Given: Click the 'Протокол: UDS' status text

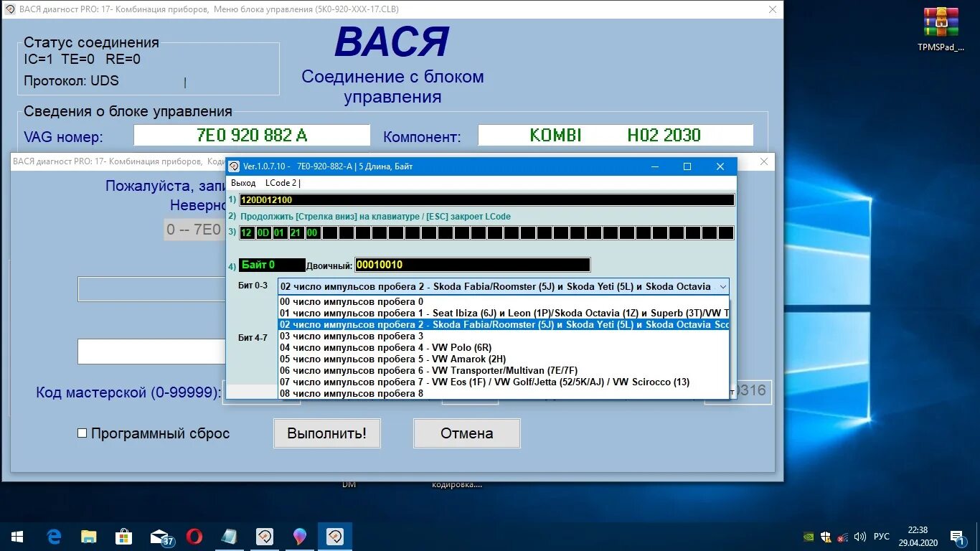Looking at the screenshot, I should [71, 80].
